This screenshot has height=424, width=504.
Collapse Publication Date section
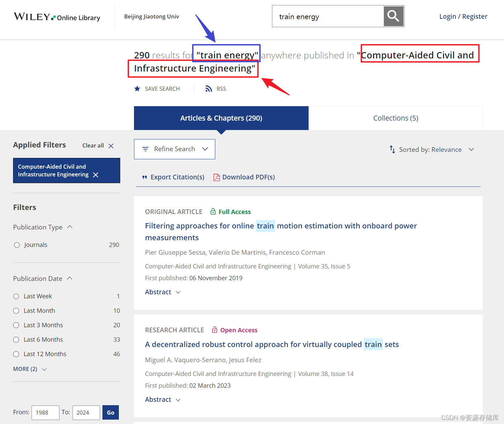[x=43, y=279]
